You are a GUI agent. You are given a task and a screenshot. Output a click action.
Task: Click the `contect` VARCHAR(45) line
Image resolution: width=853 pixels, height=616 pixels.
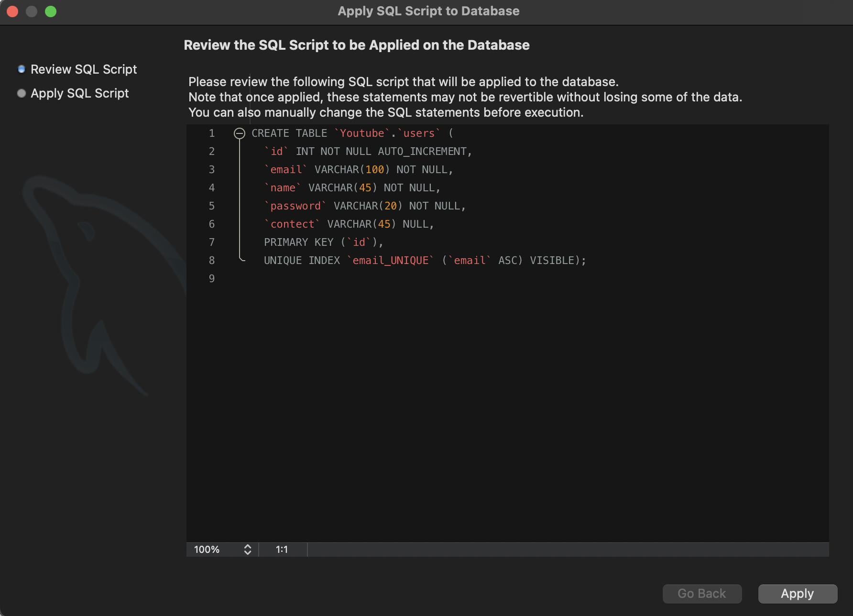(349, 224)
